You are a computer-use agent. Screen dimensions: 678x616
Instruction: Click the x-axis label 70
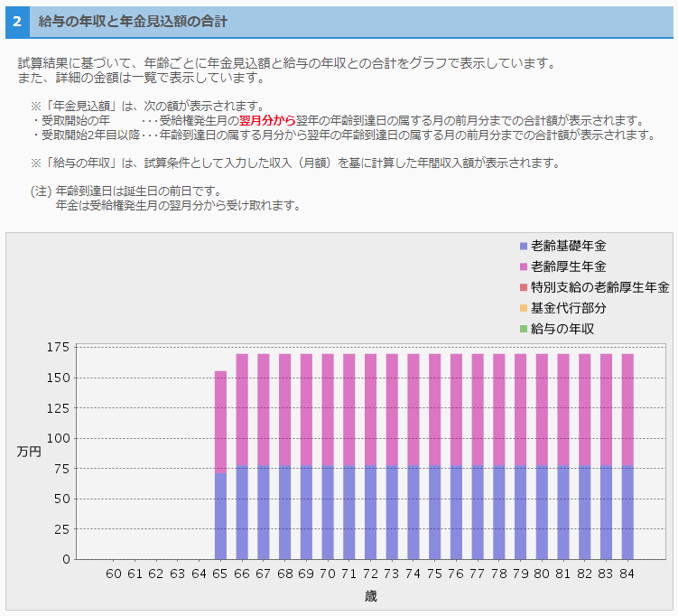(x=328, y=574)
